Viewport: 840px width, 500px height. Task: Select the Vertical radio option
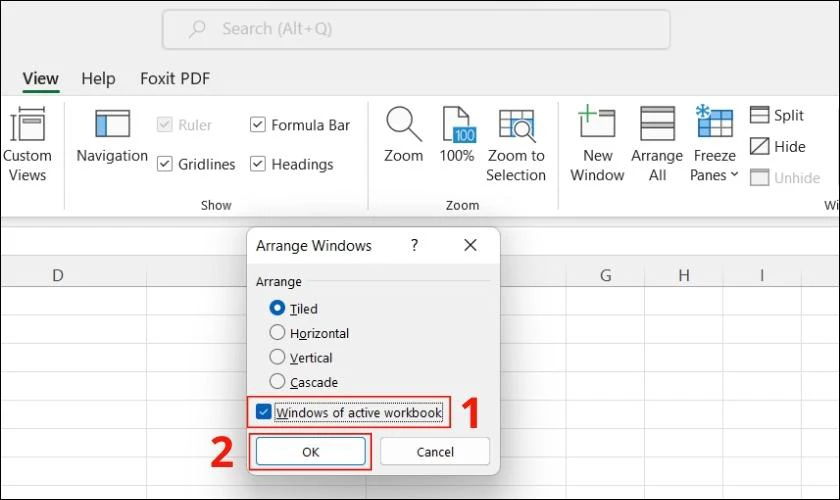tap(277, 357)
